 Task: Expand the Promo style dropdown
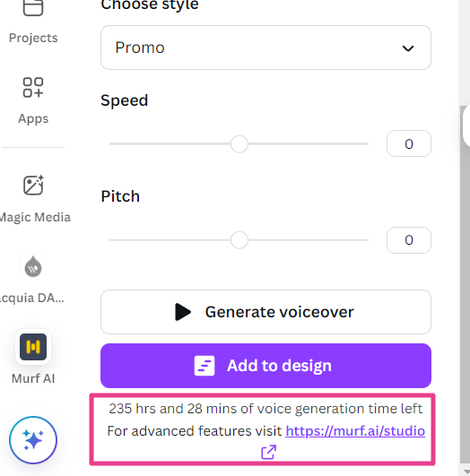265,48
